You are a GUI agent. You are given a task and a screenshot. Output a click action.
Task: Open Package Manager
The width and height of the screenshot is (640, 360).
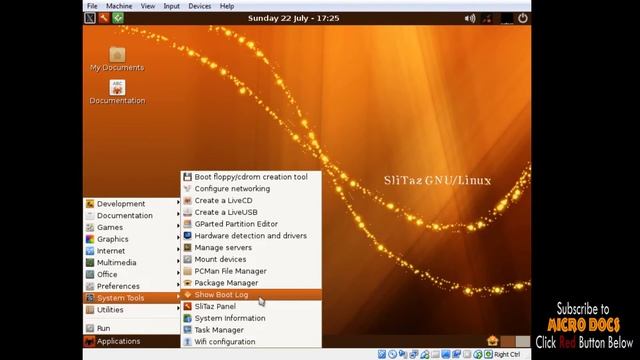(x=251, y=283)
